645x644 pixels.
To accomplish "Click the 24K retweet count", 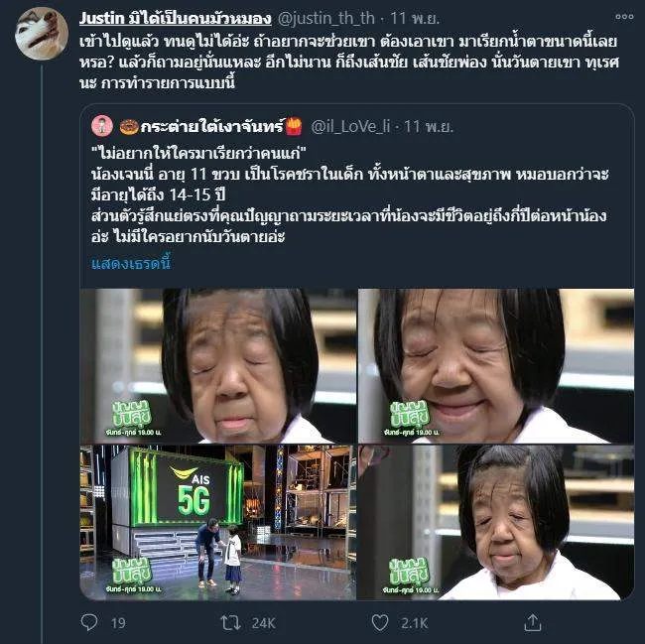I will point(263,623).
